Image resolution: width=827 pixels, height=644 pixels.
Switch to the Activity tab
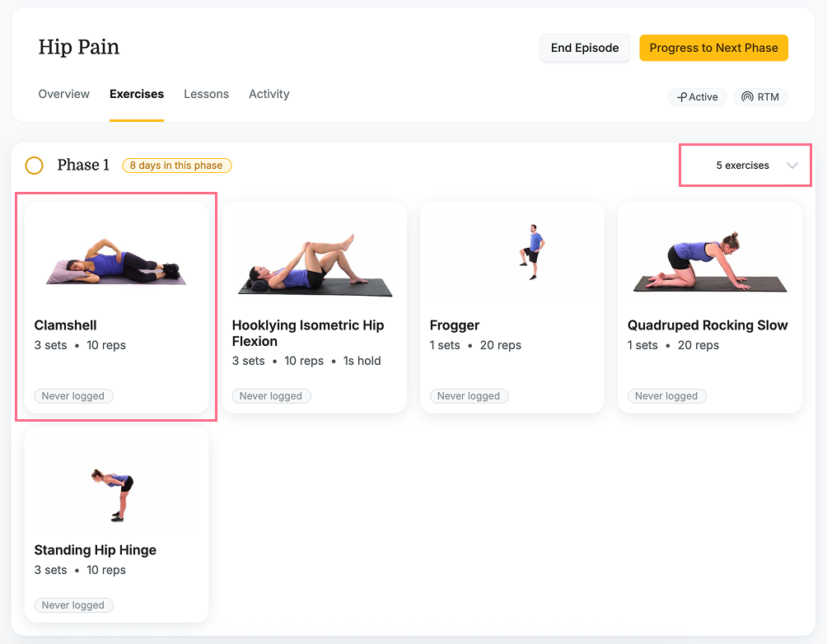pyautogui.click(x=269, y=94)
